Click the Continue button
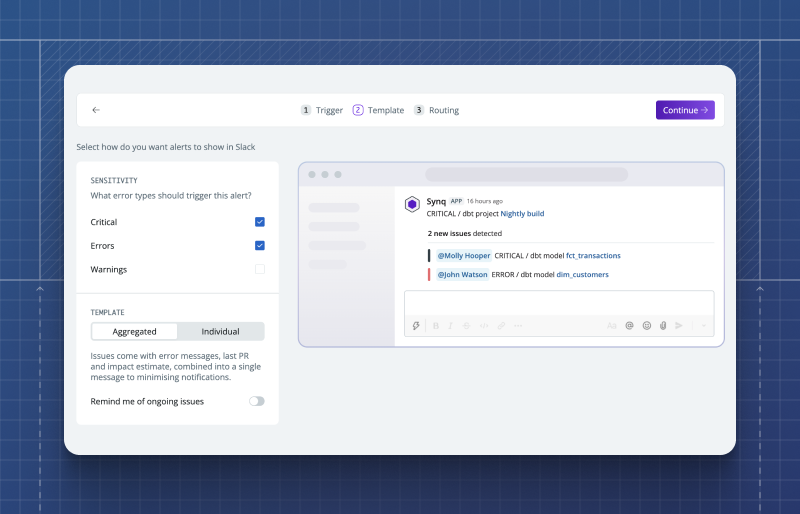This screenshot has width=800, height=514. point(685,110)
